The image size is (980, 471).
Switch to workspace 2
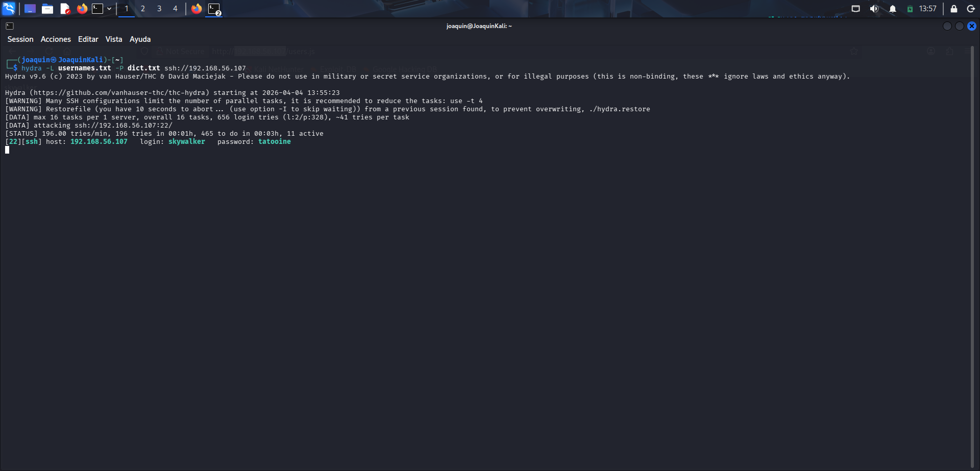(x=142, y=8)
